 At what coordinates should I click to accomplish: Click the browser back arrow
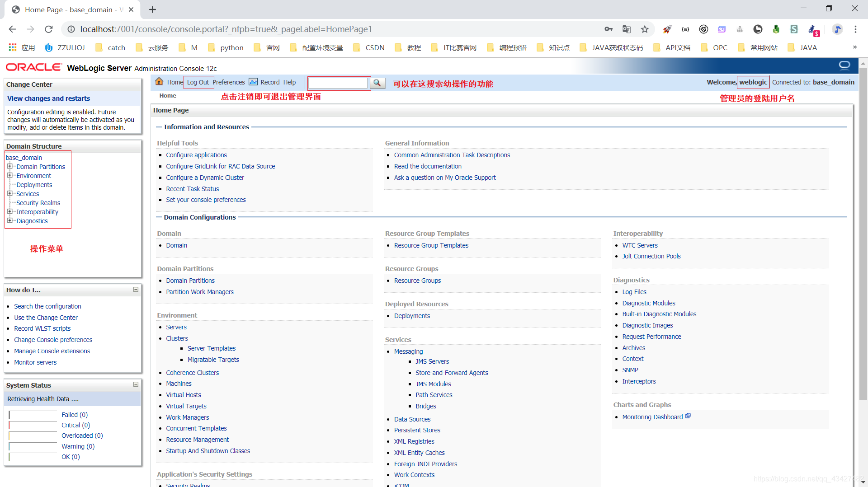12,29
